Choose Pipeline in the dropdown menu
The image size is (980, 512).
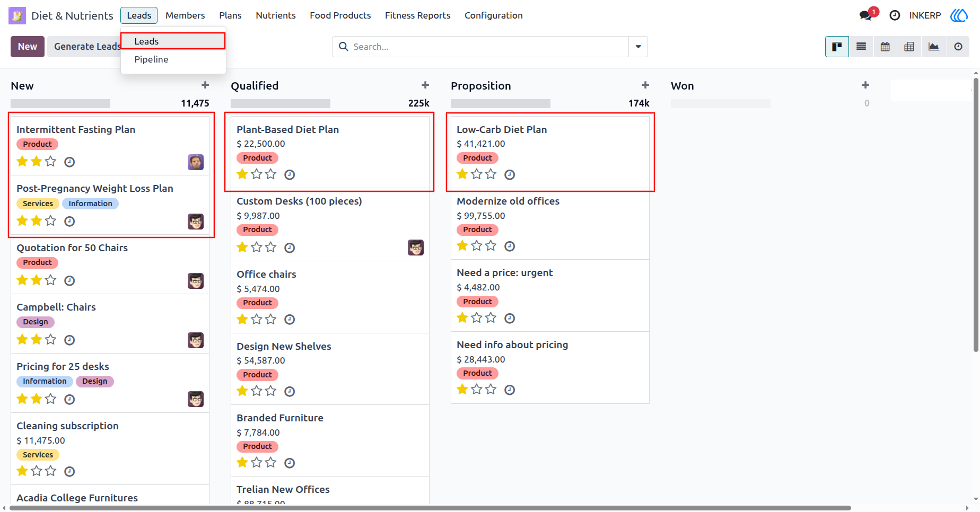coord(173,59)
